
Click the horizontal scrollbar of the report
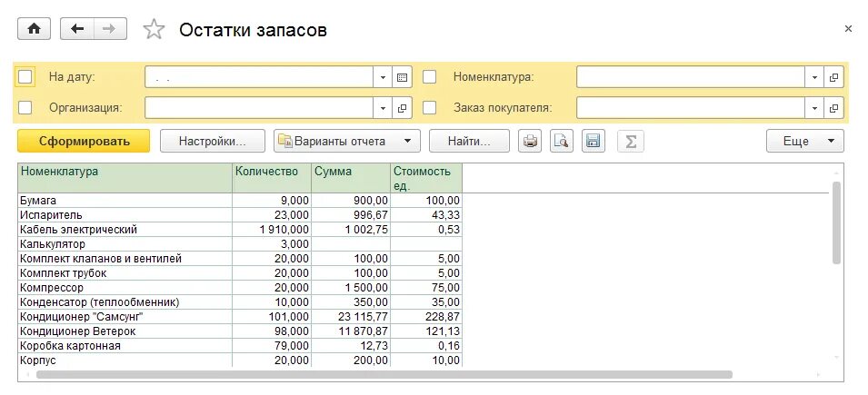click(x=384, y=374)
